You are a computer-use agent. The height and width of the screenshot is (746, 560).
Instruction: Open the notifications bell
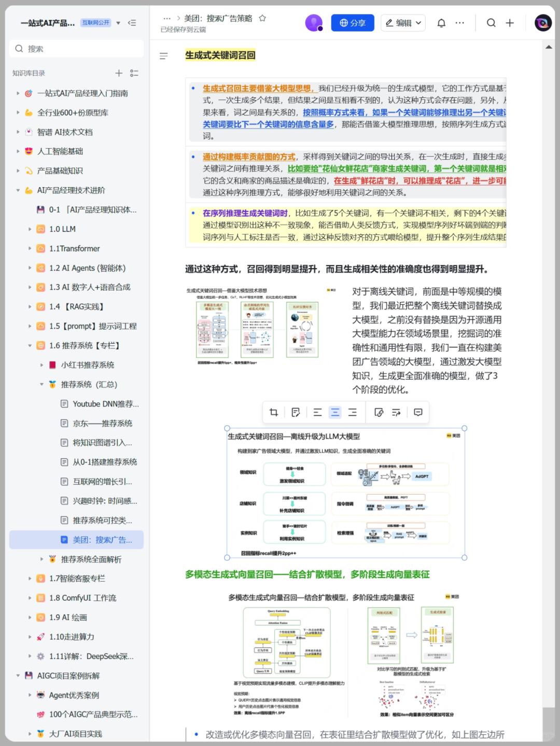coord(441,23)
